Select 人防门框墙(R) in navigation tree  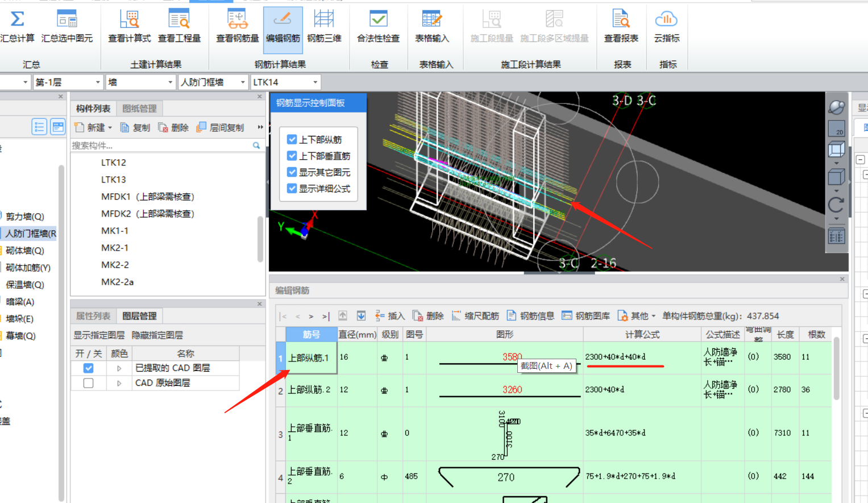pyautogui.click(x=31, y=234)
